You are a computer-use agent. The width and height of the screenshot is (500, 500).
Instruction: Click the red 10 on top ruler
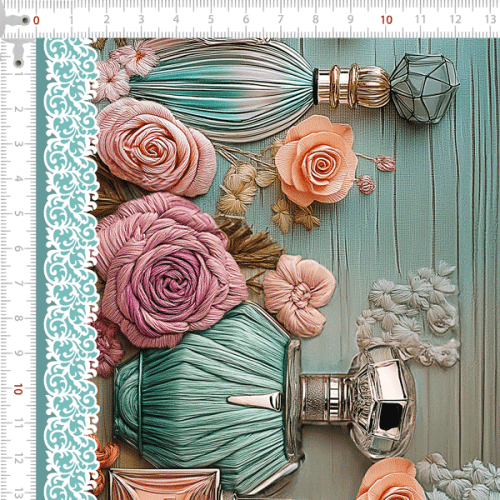[386, 20]
